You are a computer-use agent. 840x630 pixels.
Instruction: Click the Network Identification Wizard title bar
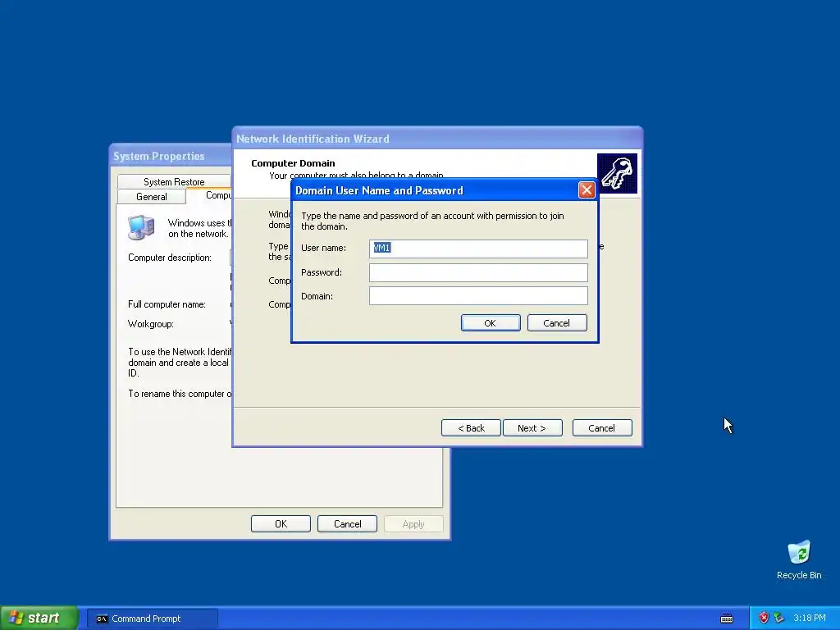tap(437, 139)
